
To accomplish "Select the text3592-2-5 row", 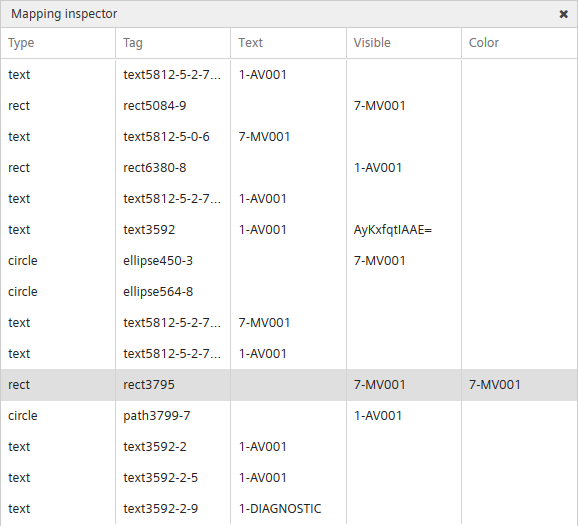I will coord(289,477).
